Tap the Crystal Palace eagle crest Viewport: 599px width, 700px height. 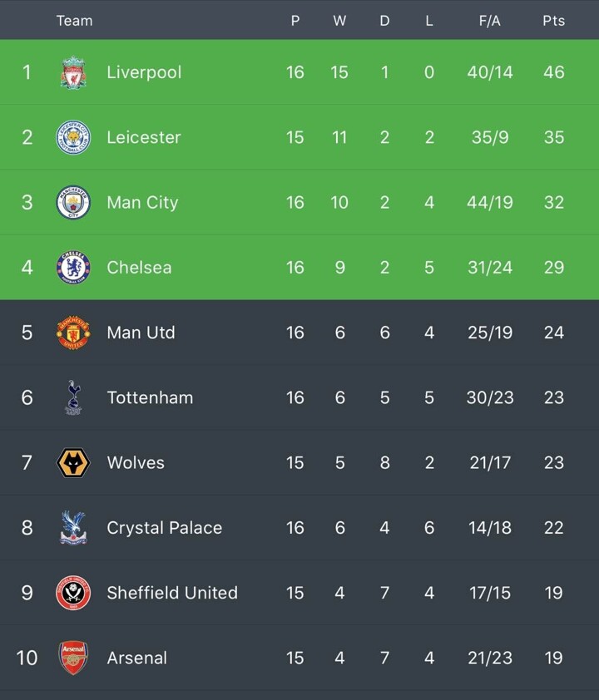pyautogui.click(x=73, y=527)
